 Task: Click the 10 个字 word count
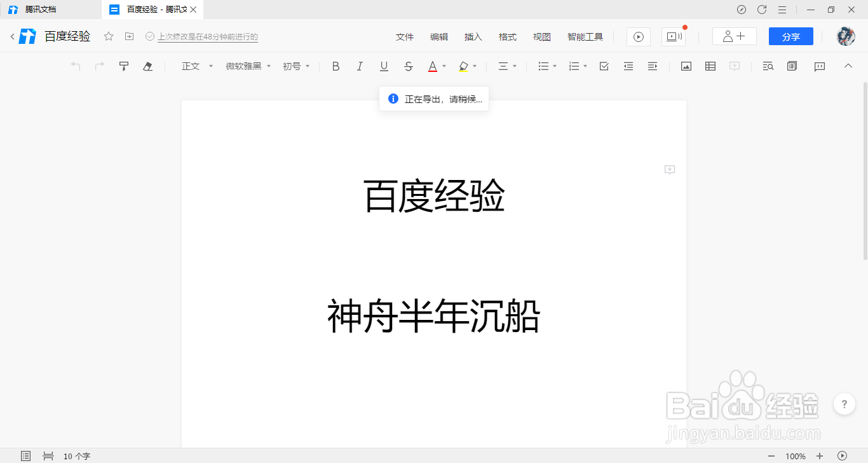click(77, 456)
